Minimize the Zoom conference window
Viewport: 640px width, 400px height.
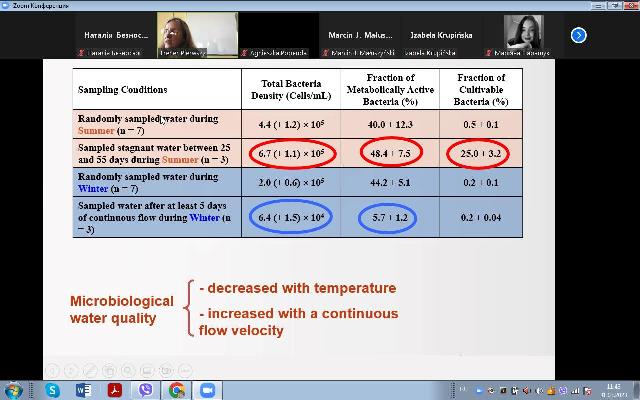click(x=598, y=5)
